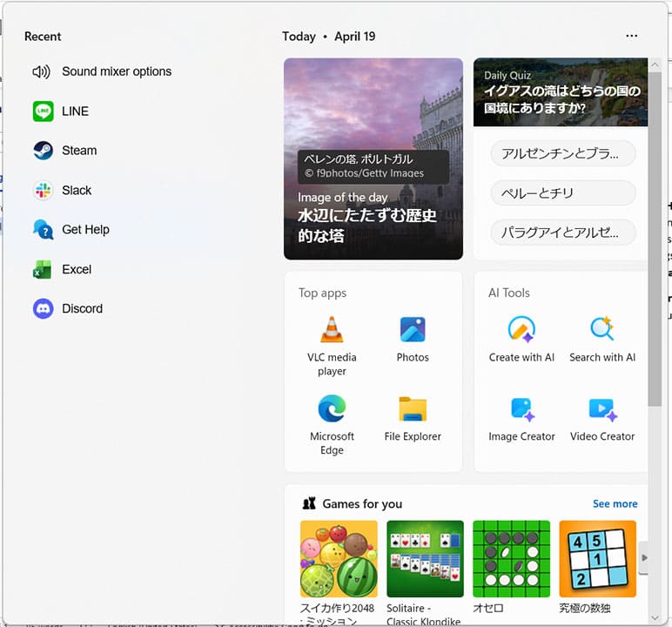672x627 pixels.
Task: Click the Steam label
Action: point(79,151)
